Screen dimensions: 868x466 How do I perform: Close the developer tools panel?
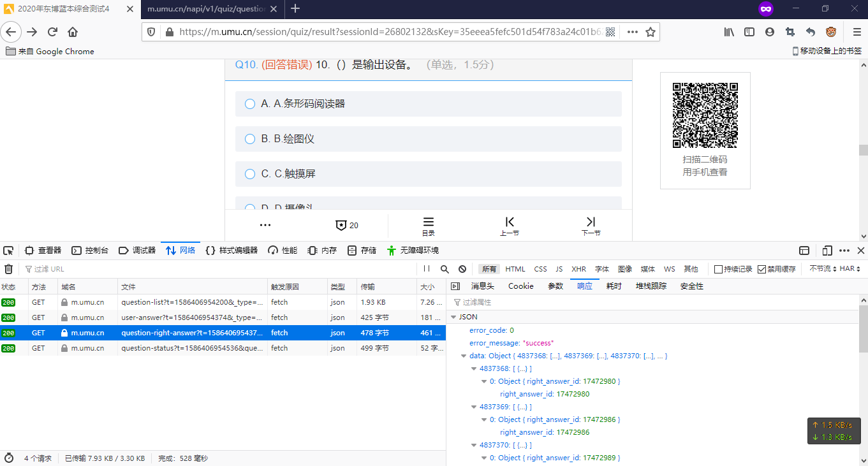860,251
